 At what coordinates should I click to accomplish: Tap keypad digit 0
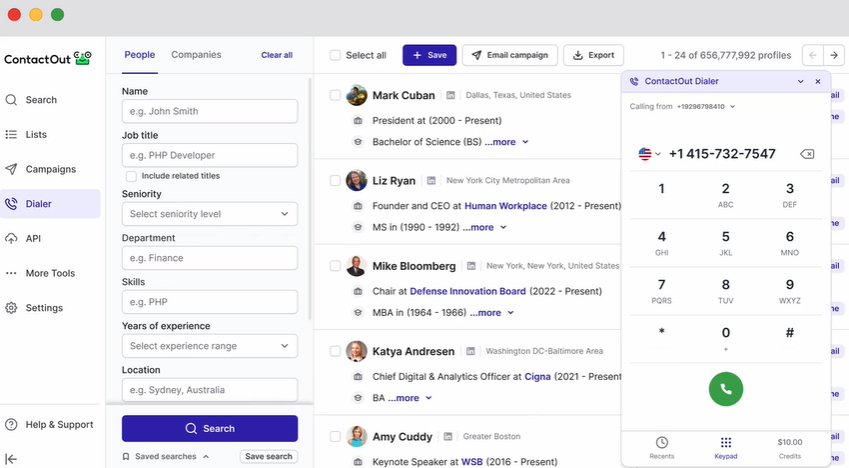726,339
